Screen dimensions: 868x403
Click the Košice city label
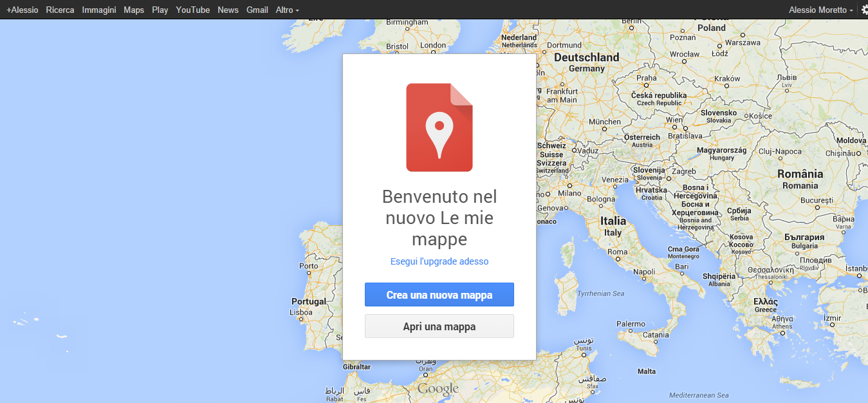760,116
